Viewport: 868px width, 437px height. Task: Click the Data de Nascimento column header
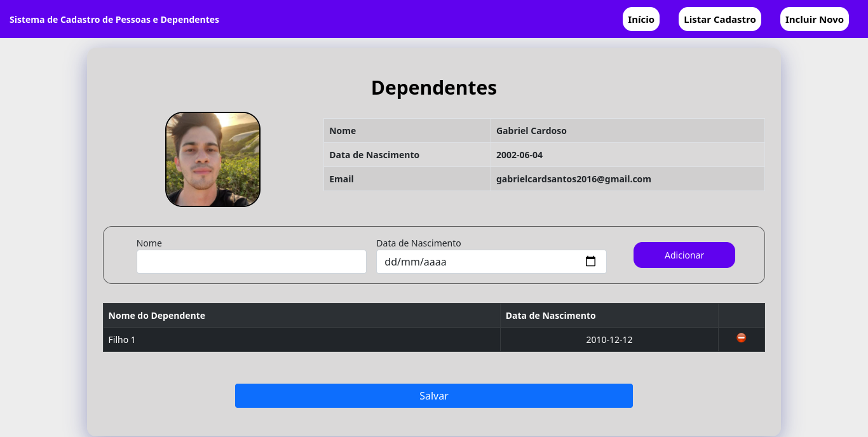tap(550, 315)
